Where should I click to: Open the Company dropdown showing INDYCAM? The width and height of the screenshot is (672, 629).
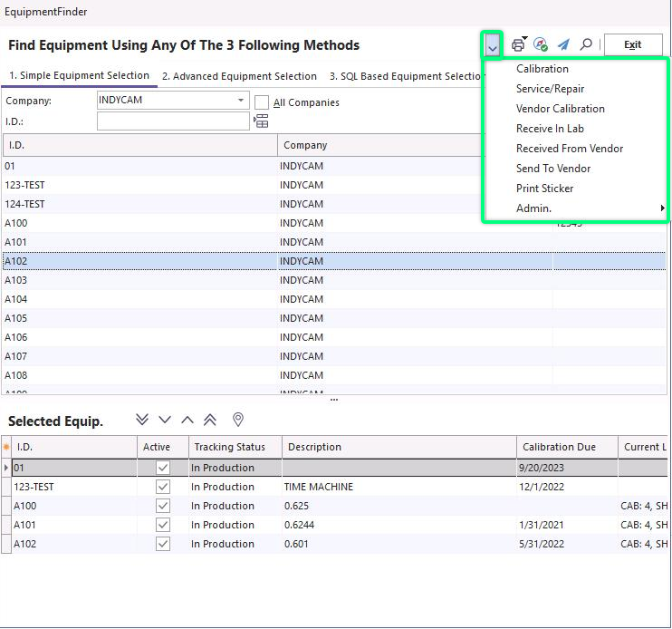coord(242,101)
